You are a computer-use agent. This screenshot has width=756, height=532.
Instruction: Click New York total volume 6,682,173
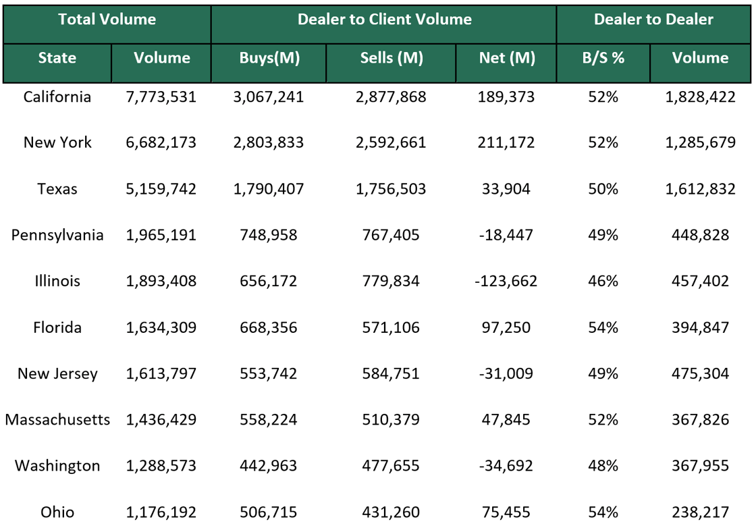click(x=161, y=142)
